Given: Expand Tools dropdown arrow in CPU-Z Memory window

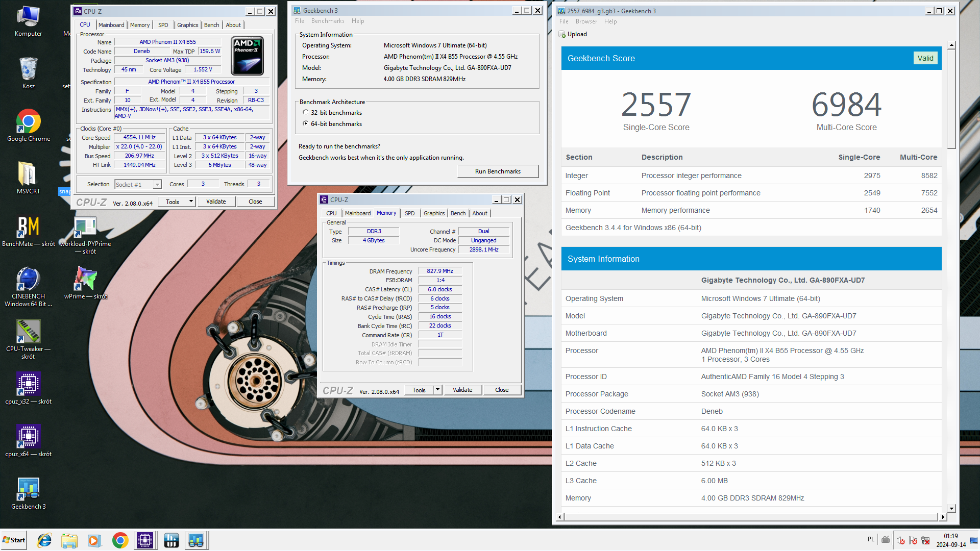Looking at the screenshot, I should [x=437, y=390].
